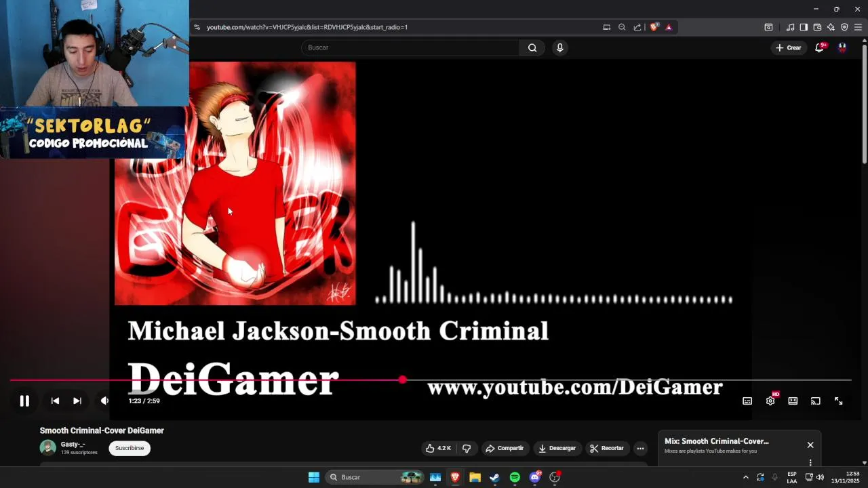Click the Recortar clip button
Image resolution: width=868 pixels, height=488 pixels.
(606, 448)
